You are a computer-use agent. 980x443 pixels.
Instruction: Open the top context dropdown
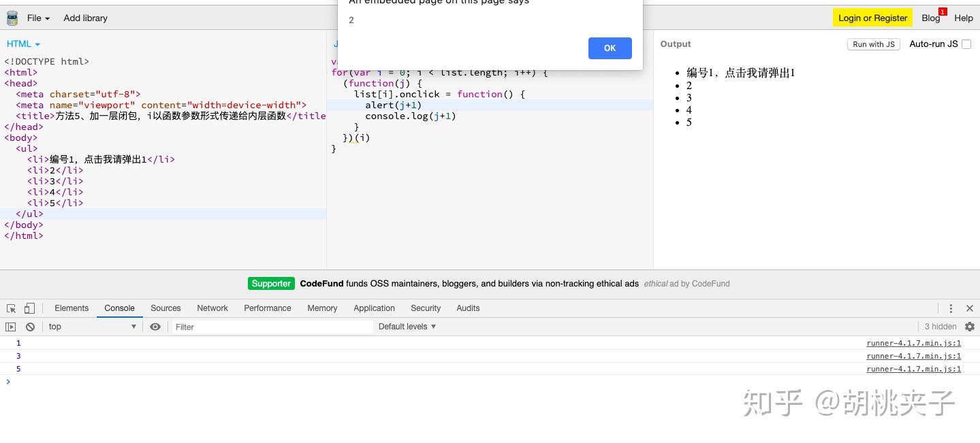coord(93,327)
